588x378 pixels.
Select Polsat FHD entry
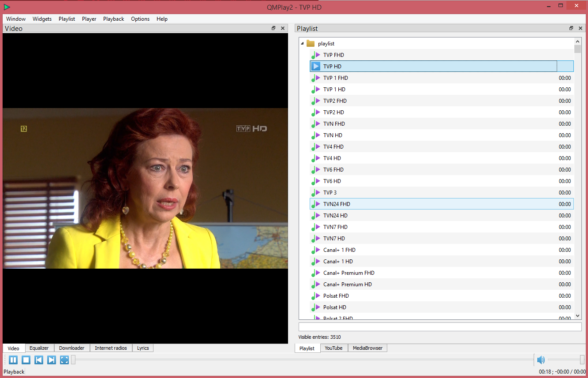click(442, 296)
